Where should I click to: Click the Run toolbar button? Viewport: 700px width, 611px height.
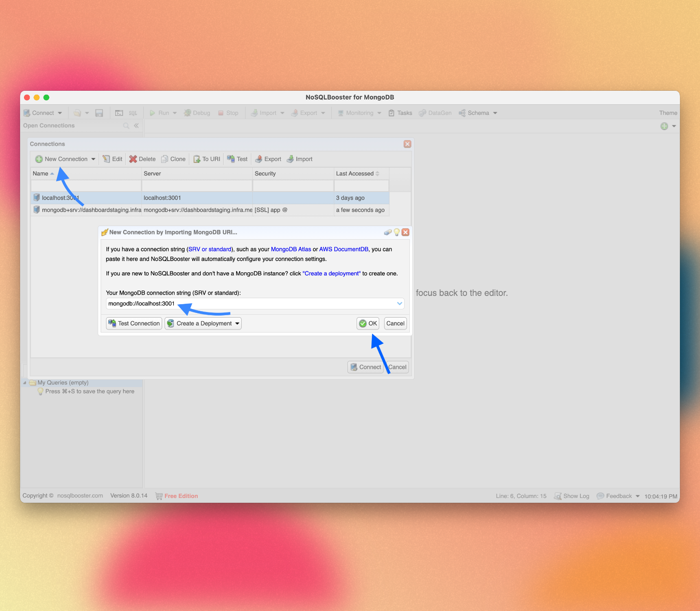(x=159, y=113)
